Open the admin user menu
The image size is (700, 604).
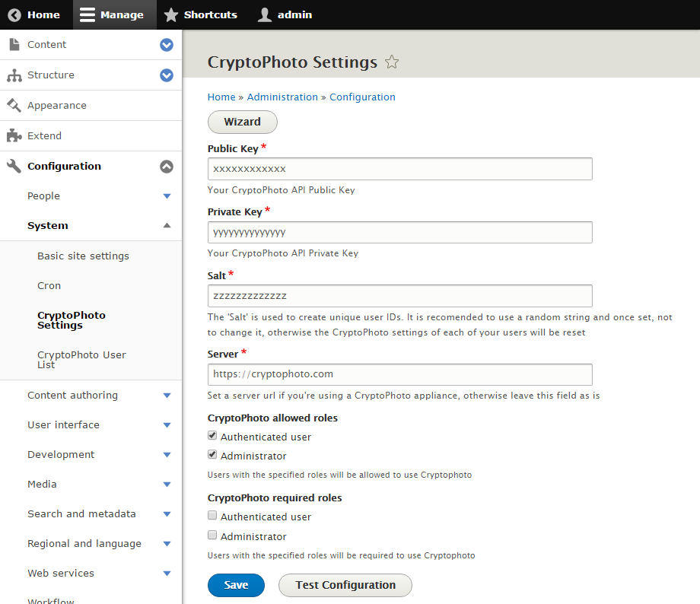(x=264, y=14)
